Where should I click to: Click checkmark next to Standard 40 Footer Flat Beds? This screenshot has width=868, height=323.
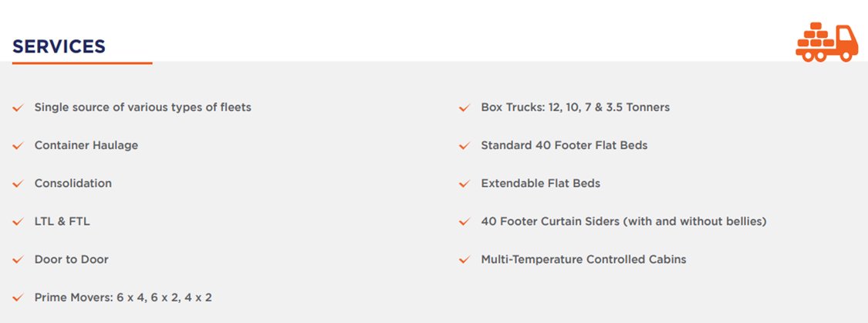(x=464, y=146)
